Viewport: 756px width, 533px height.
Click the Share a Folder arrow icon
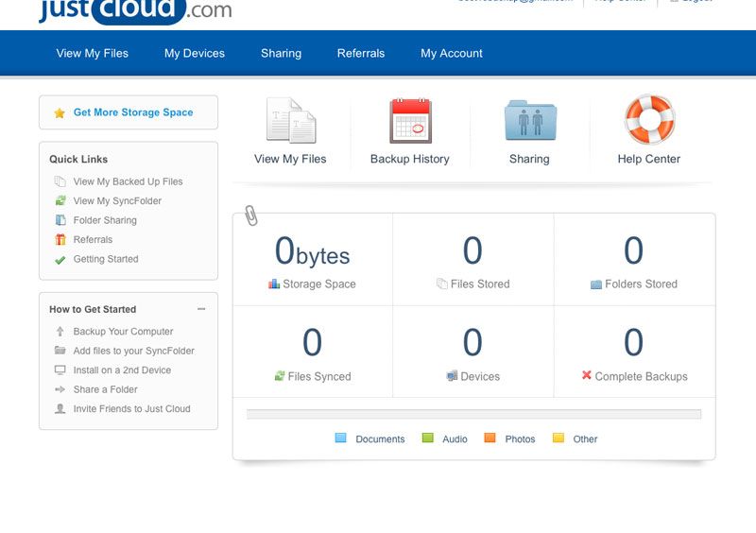(60, 389)
